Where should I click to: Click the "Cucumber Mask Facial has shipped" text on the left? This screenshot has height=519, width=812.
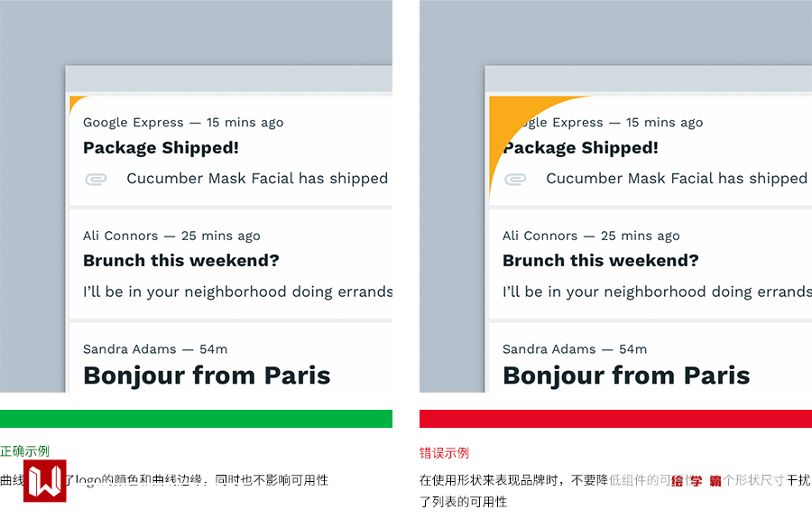pyautogui.click(x=257, y=179)
